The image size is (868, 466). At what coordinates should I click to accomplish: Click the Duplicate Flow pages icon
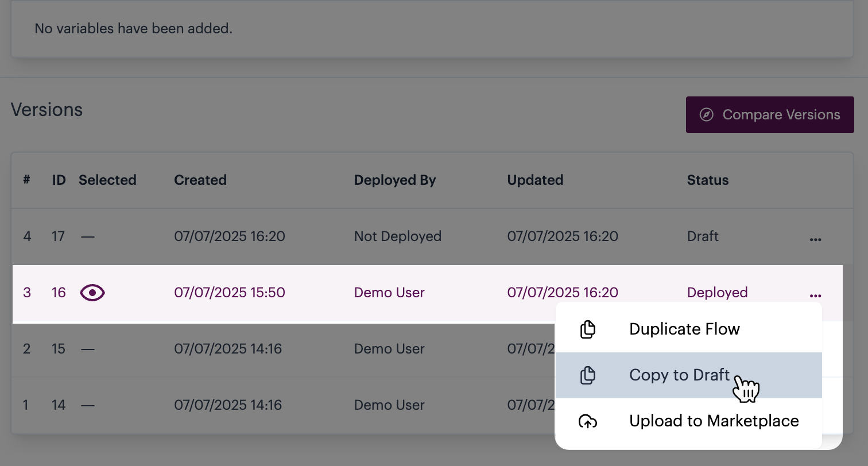(587, 329)
